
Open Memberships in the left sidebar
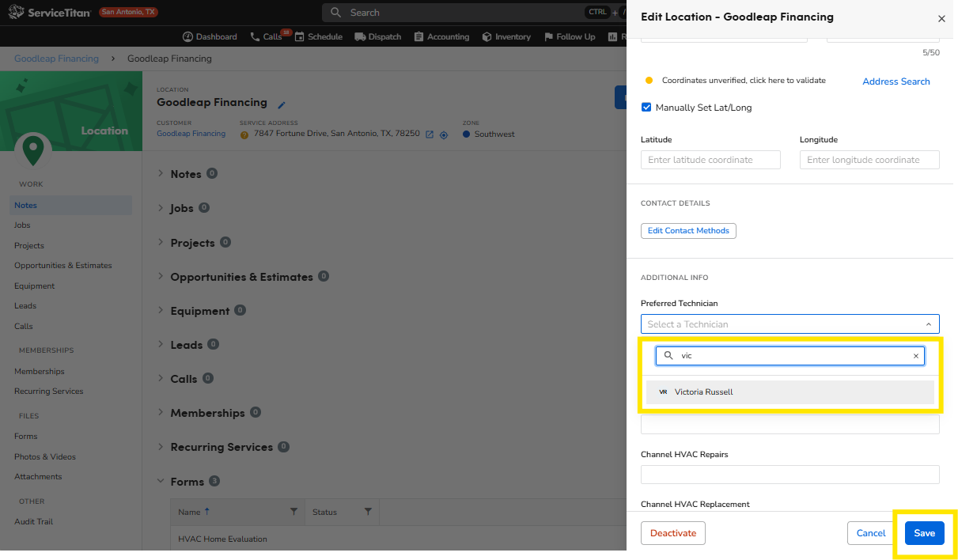pos(40,372)
